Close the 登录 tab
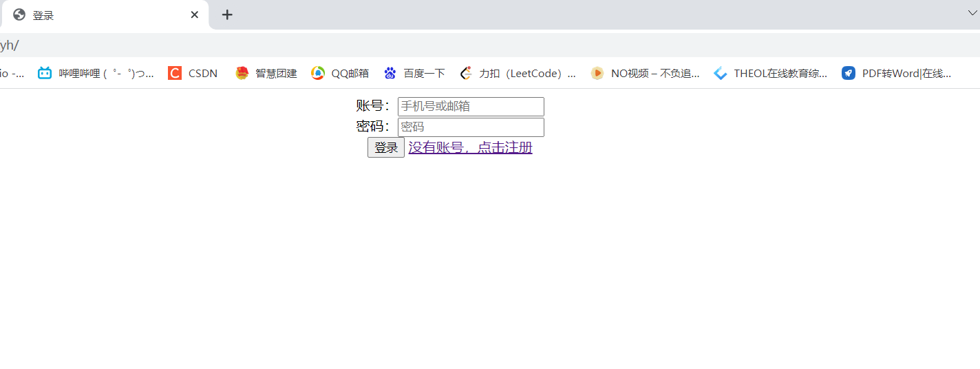 click(195, 14)
